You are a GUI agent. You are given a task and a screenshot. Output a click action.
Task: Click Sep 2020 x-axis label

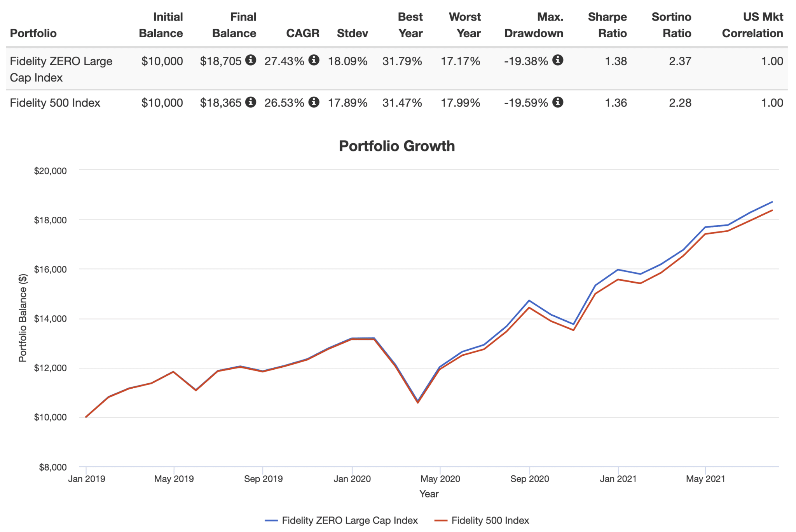click(530, 479)
